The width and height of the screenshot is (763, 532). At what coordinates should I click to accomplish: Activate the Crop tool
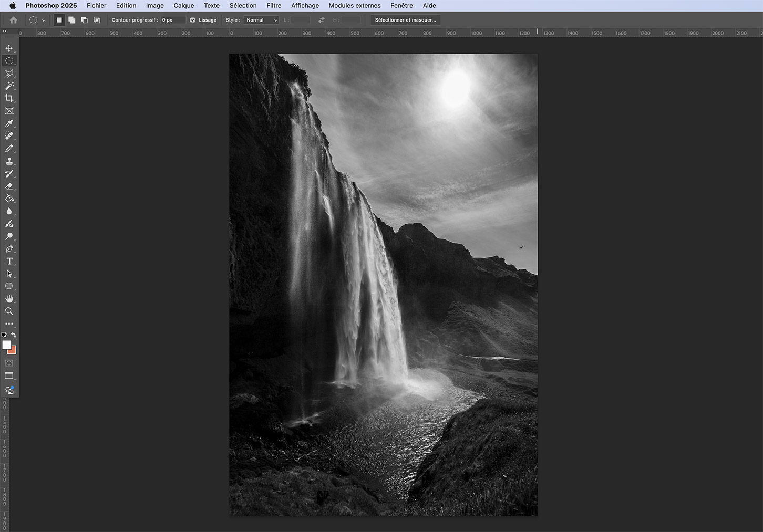click(9, 98)
